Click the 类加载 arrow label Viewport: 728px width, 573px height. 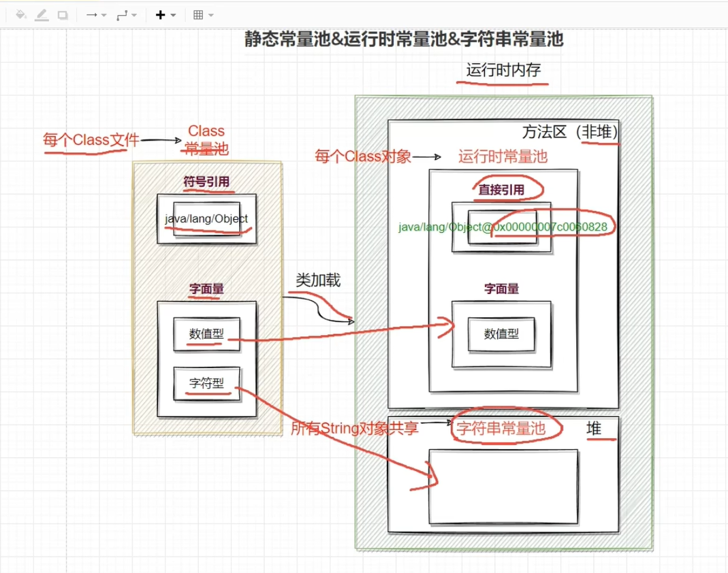(318, 280)
